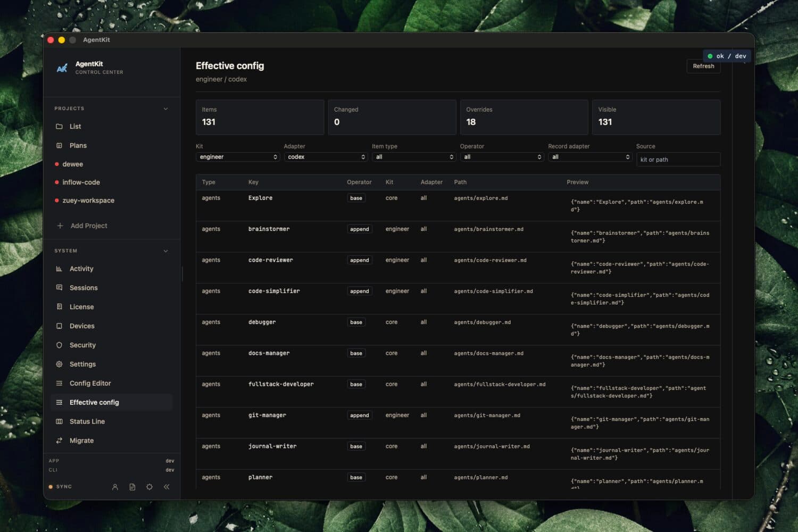Collapse the SYSTEM section chevron

pos(165,251)
